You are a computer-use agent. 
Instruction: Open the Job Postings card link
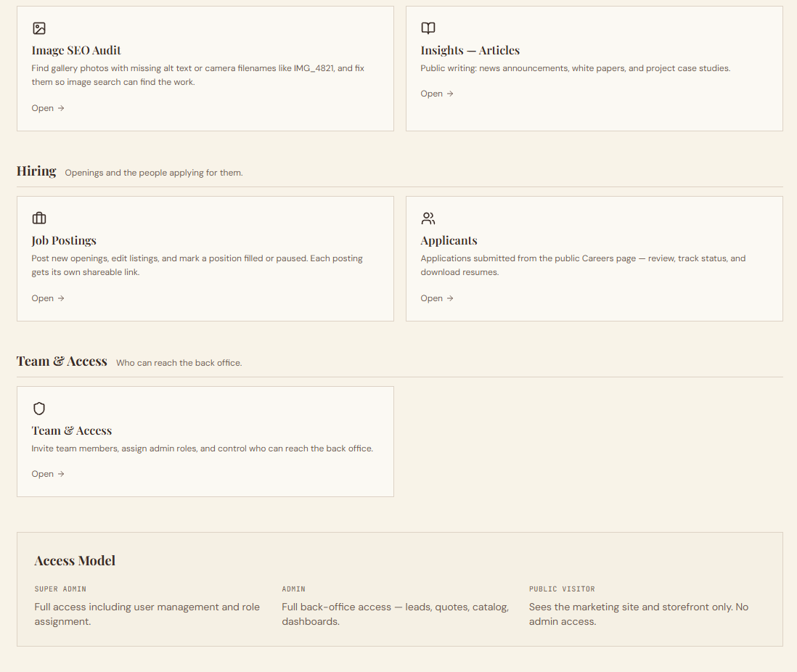point(48,298)
